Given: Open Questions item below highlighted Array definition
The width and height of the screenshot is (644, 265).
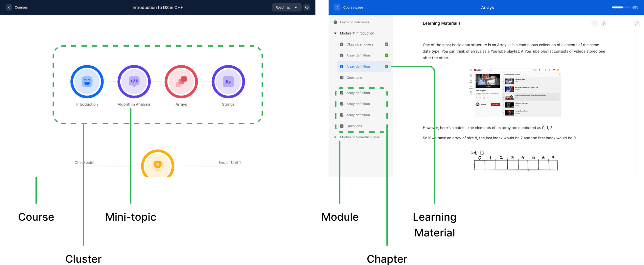Looking at the screenshot, I should [x=354, y=78].
